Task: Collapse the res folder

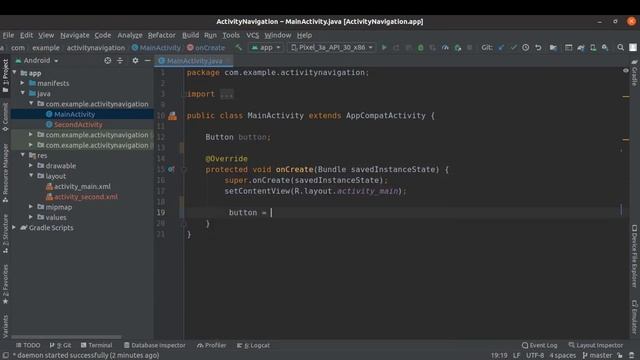Action: [x=23, y=155]
